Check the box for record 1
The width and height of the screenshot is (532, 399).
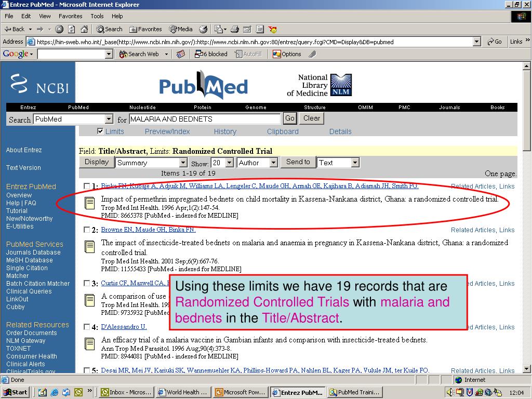click(x=87, y=186)
